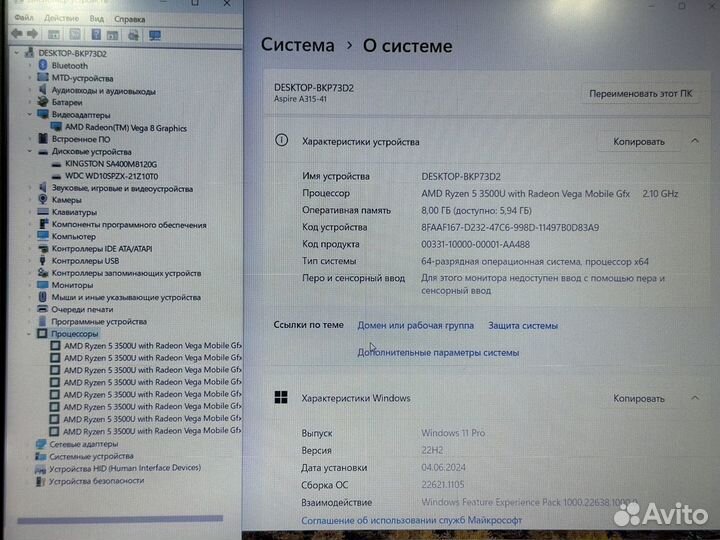Viewport: 720px width, 540px height.
Task: Click the Device Manager horizontal scrollbar
Action: (x=120, y=519)
